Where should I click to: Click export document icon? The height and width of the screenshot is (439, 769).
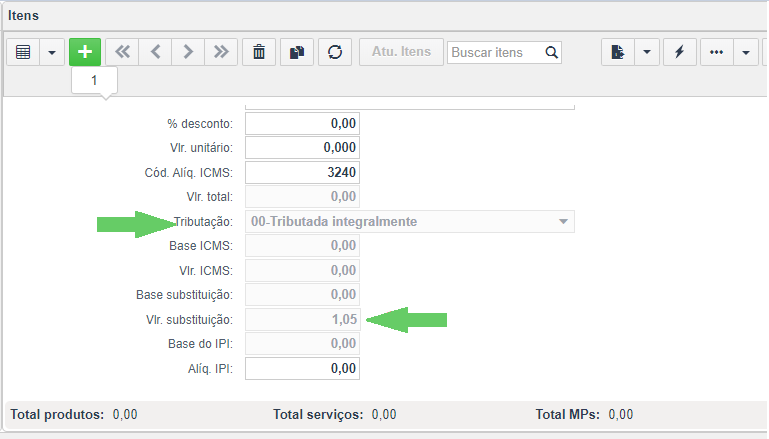(x=618, y=52)
